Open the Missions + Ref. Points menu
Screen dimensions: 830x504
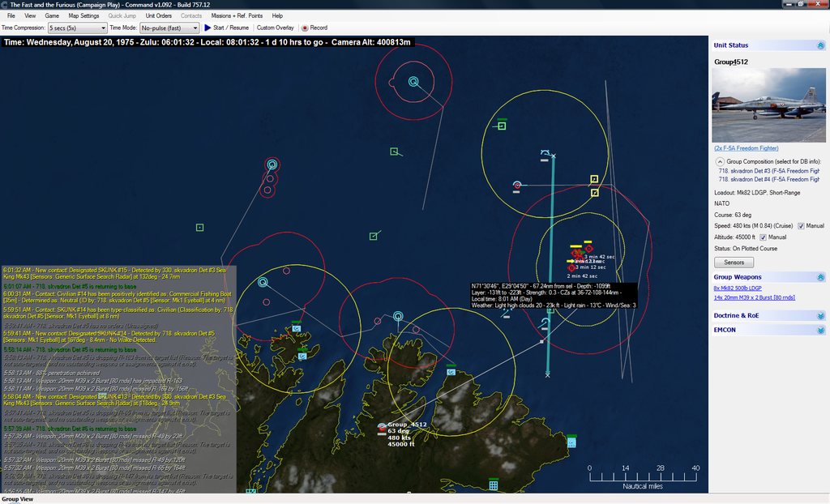coord(236,15)
